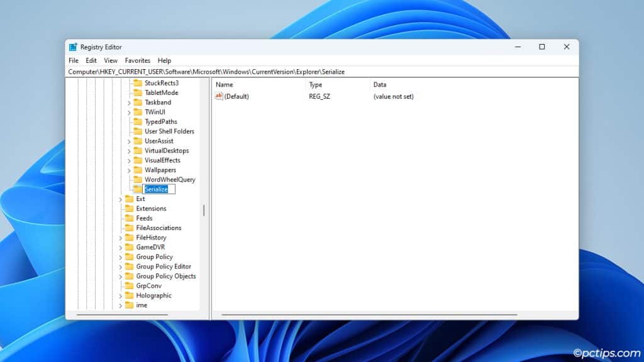This screenshot has width=644, height=362.
Task: Expand the UserAssist tree node
Action: (130, 141)
